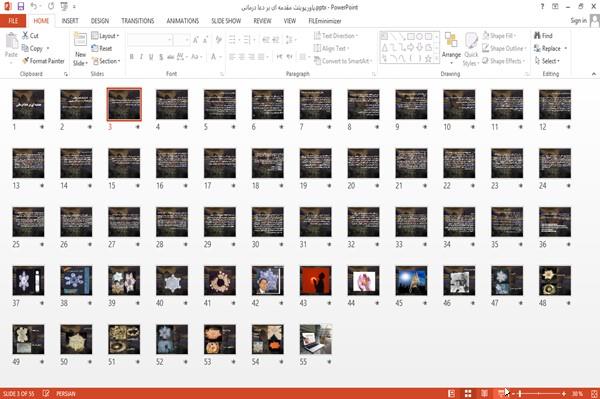Open Shape Outline dropdown

pos(504,48)
